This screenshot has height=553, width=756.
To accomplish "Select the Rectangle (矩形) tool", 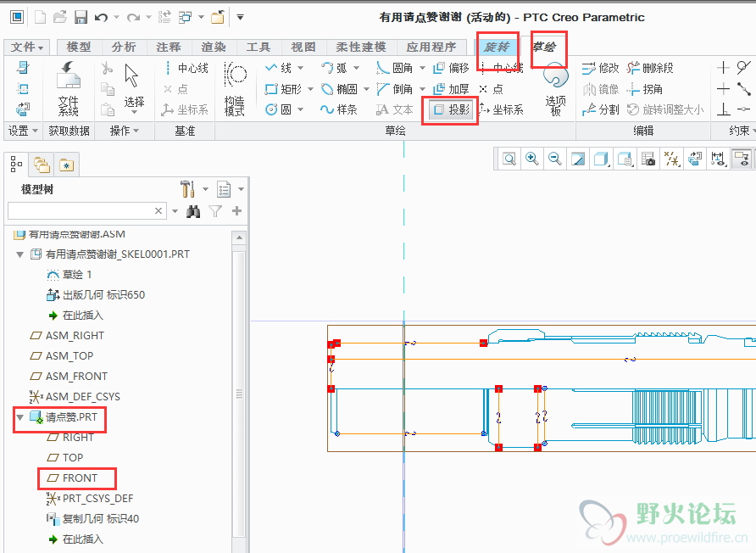I will pyautogui.click(x=283, y=89).
